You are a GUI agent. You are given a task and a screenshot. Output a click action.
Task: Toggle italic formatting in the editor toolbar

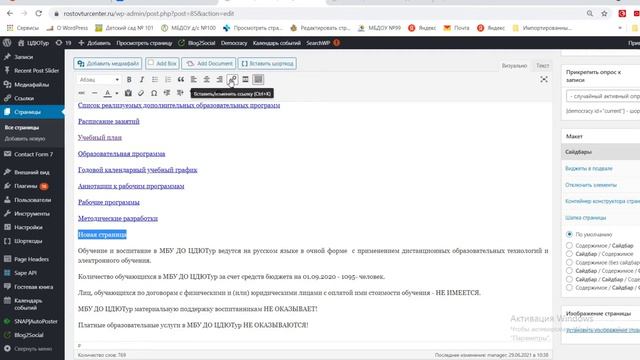coord(142,80)
